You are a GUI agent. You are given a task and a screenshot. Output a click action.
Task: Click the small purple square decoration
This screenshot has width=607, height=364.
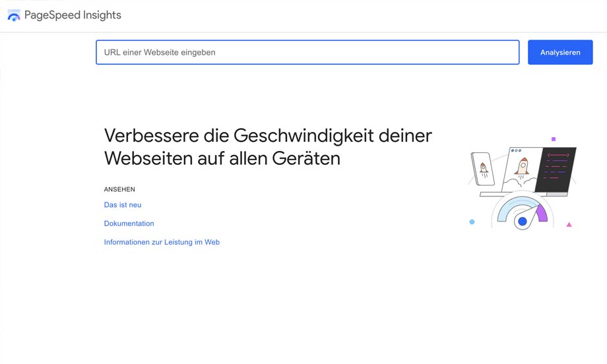(x=554, y=139)
